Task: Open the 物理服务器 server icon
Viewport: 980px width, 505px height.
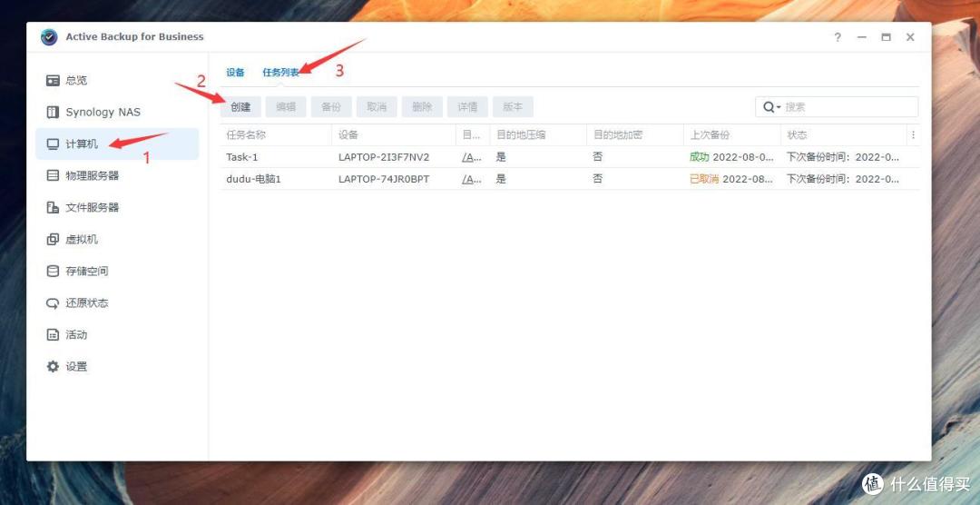Action: coord(53,176)
